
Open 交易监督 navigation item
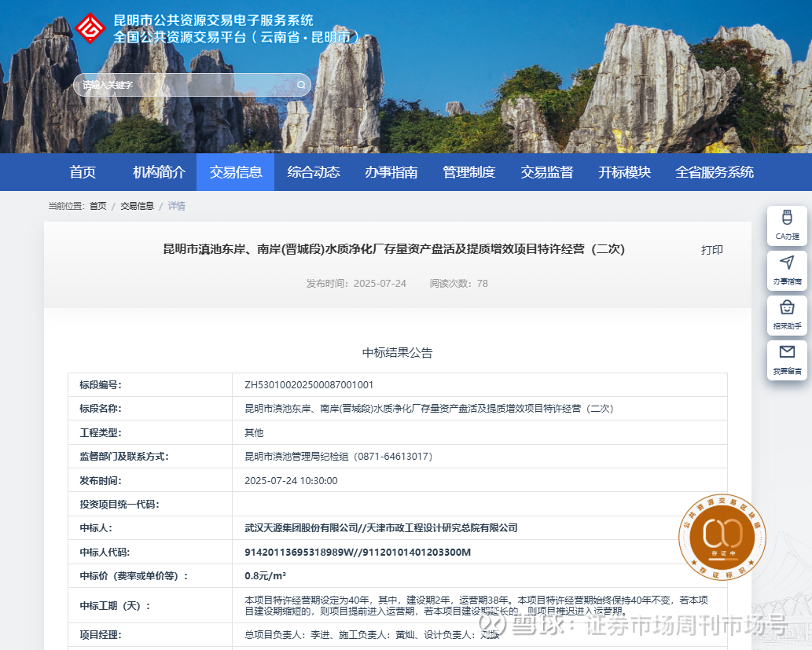(x=547, y=172)
